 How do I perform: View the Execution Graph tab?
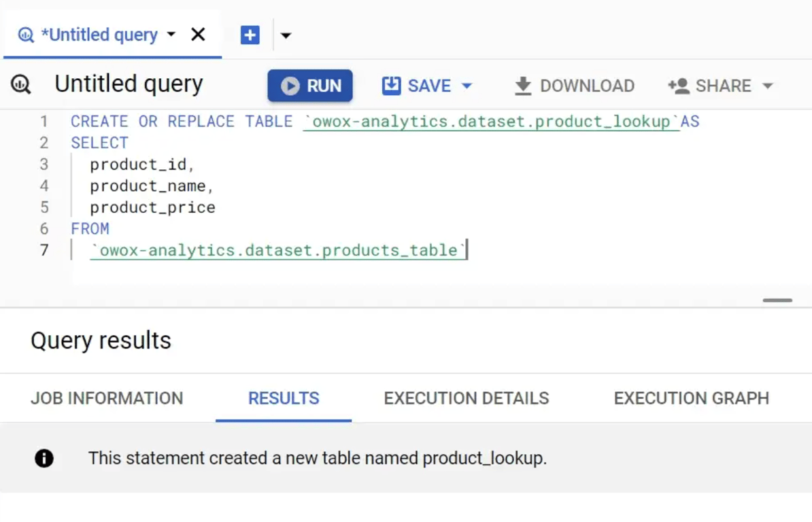coord(692,398)
